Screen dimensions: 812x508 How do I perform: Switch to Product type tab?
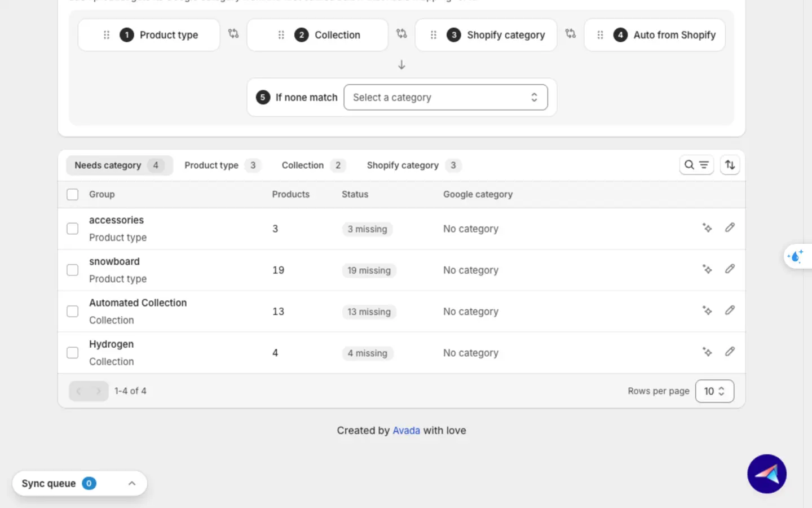[x=222, y=165]
